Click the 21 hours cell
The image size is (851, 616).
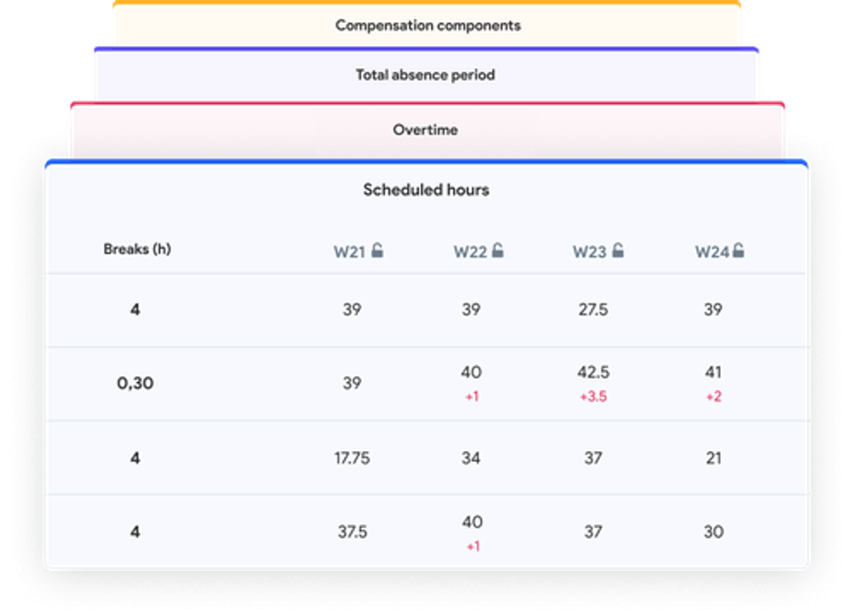pyautogui.click(x=714, y=458)
